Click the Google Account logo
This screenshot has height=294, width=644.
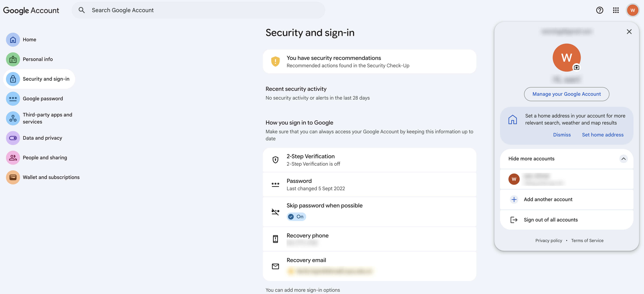(31, 10)
